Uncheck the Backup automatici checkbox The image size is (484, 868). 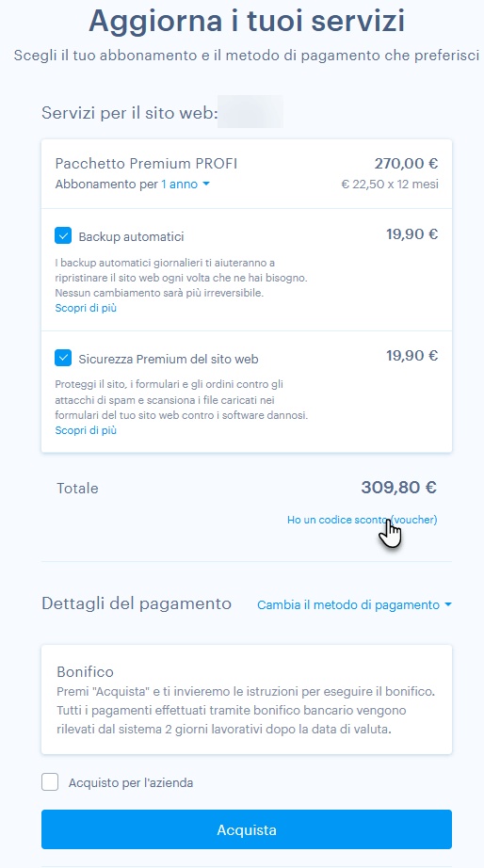(63, 235)
